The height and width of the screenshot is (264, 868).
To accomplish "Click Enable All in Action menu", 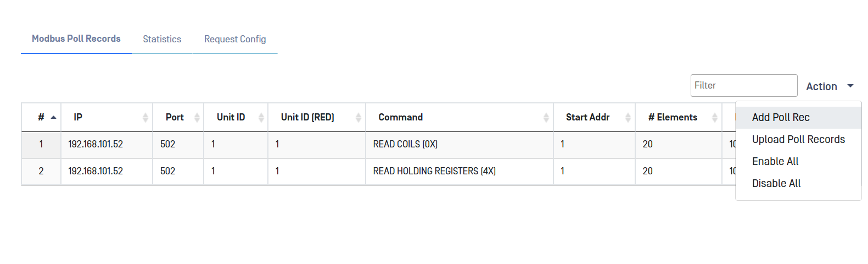I will coord(775,161).
